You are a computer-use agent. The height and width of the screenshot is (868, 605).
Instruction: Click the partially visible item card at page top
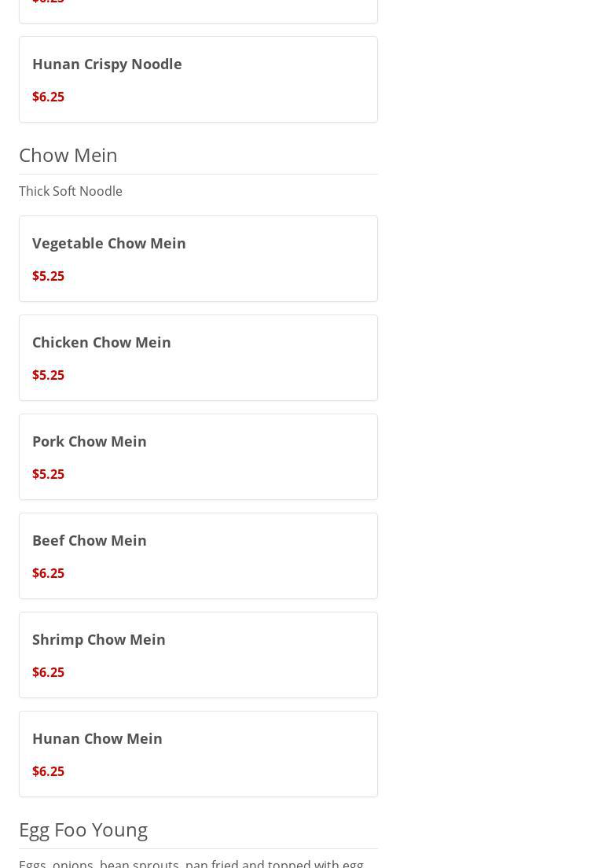pos(198,9)
